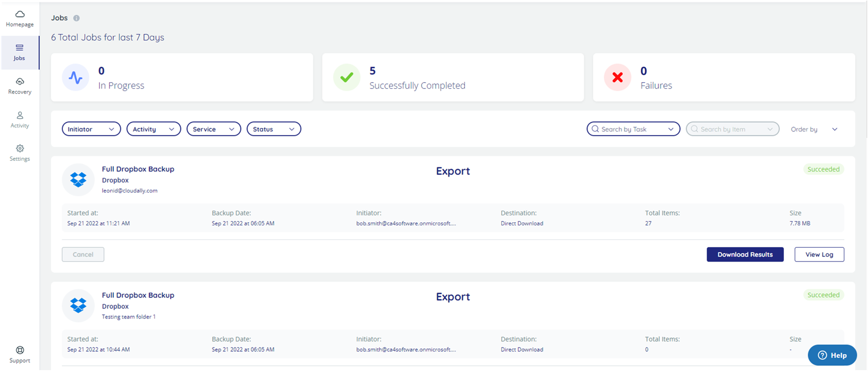Open the Search by Item dropdown arrow
868x371 pixels.
tap(770, 129)
